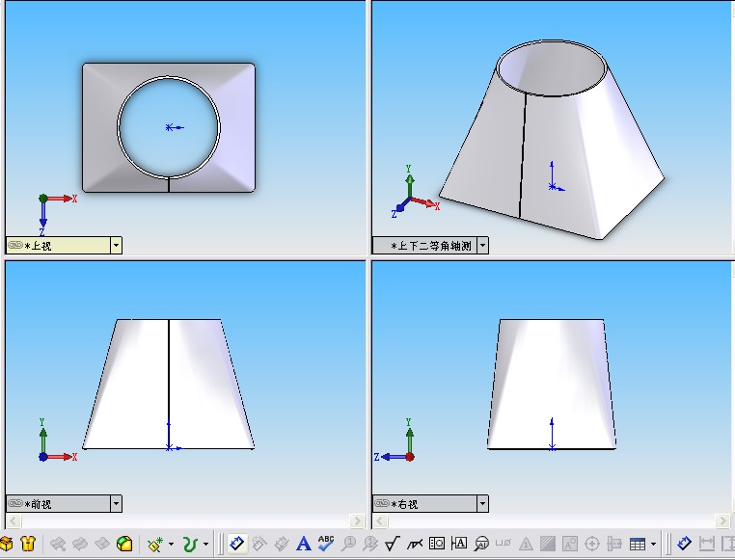
Task: Click the *上视 view label text
Action: [x=38, y=246]
